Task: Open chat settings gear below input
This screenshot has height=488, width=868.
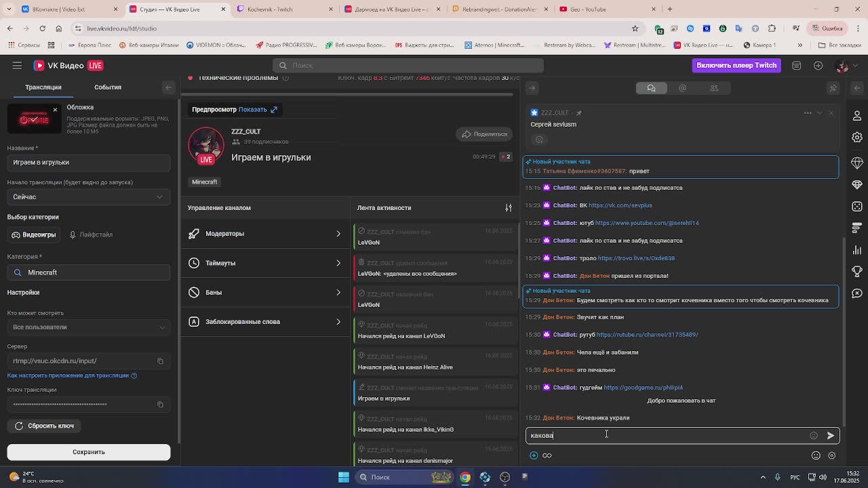Action: coord(832,455)
